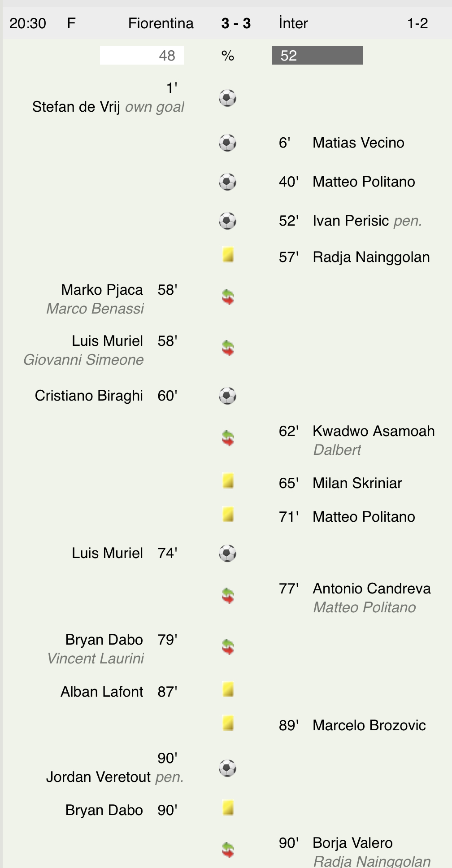Click the 3 - 3 final score

(x=236, y=23)
